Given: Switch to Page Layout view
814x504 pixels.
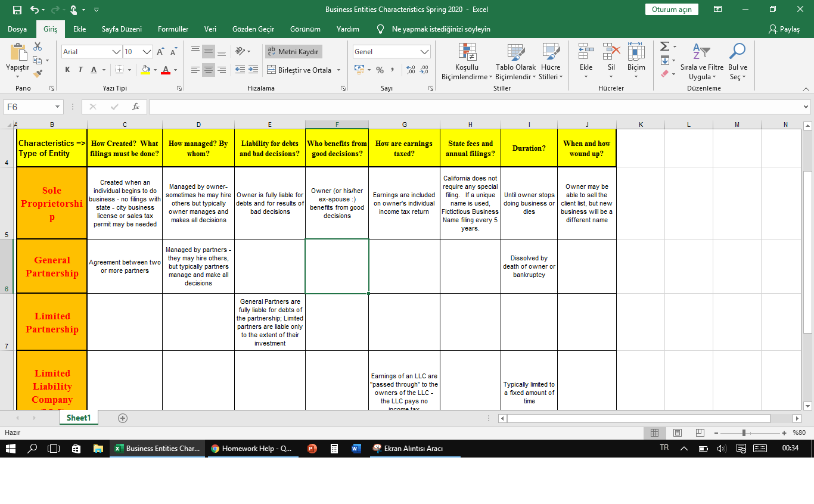Looking at the screenshot, I should [677, 433].
